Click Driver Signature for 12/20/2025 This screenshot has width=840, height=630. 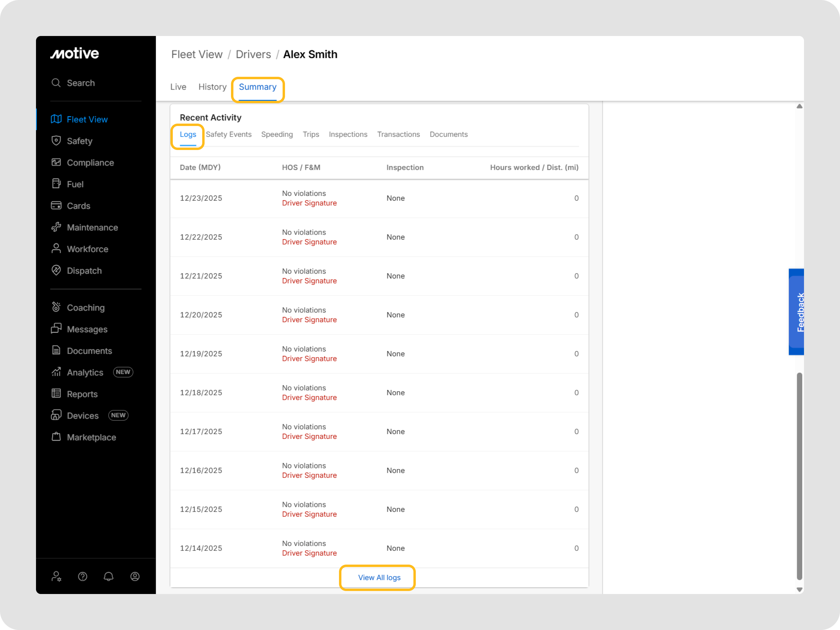click(x=309, y=320)
